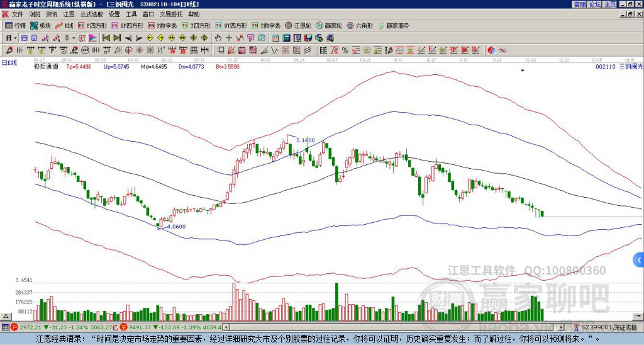Select the hand pan tool
This screenshot has height=345, width=644.
[218, 38]
